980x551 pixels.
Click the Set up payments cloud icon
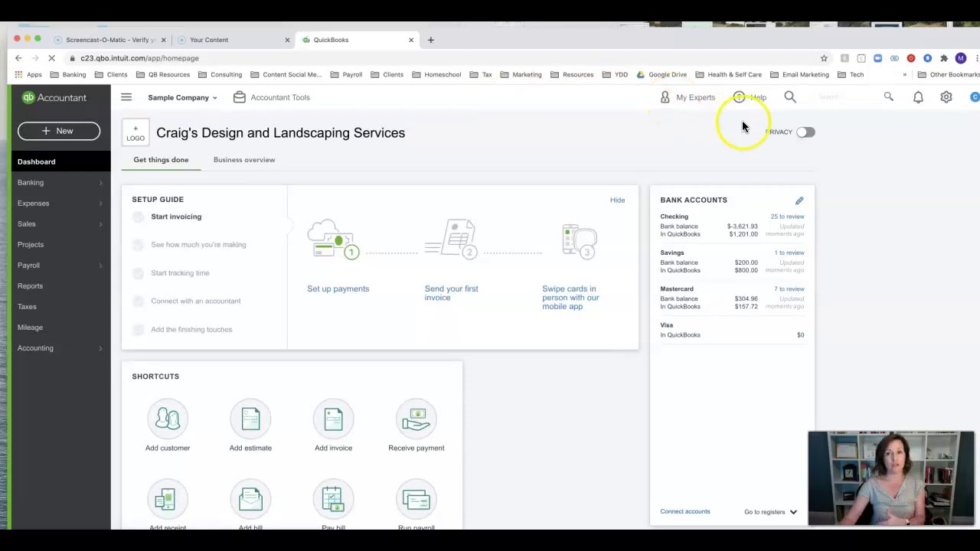click(333, 240)
